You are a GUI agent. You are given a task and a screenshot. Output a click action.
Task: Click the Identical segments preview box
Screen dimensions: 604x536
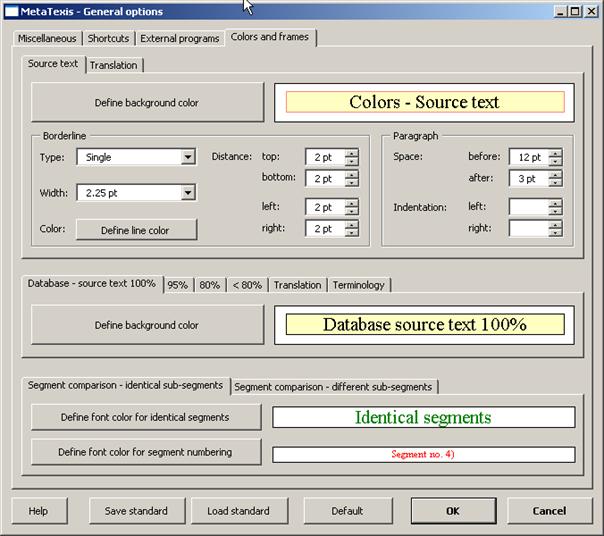point(424,417)
